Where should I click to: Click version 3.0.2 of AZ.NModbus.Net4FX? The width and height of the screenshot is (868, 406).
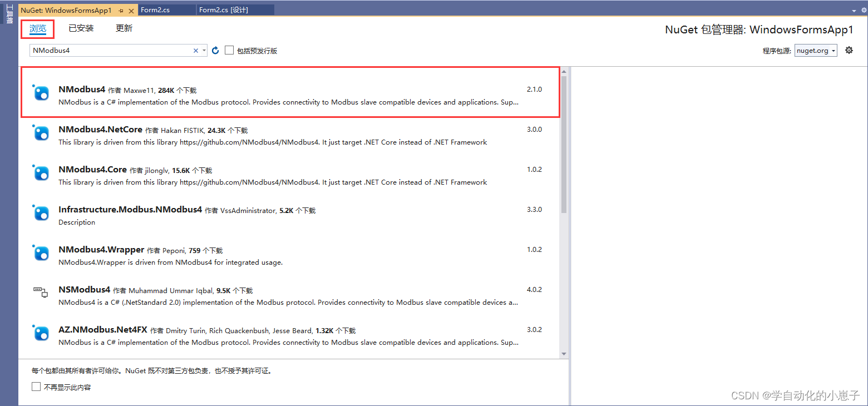[x=534, y=330]
